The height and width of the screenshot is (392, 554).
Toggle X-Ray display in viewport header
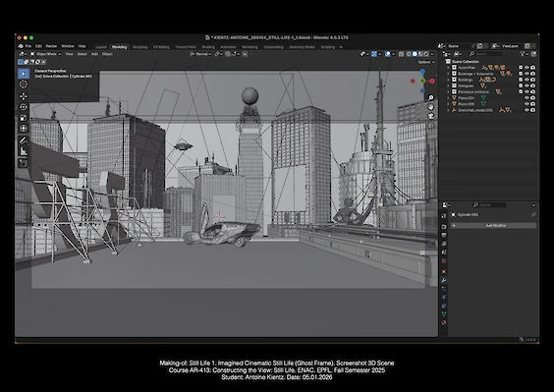(x=401, y=54)
